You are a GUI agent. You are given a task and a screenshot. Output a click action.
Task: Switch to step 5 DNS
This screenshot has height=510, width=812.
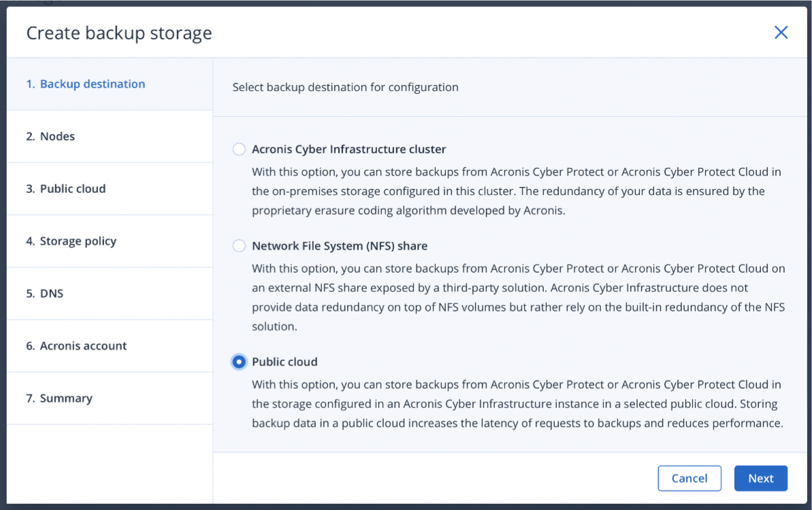click(110, 293)
